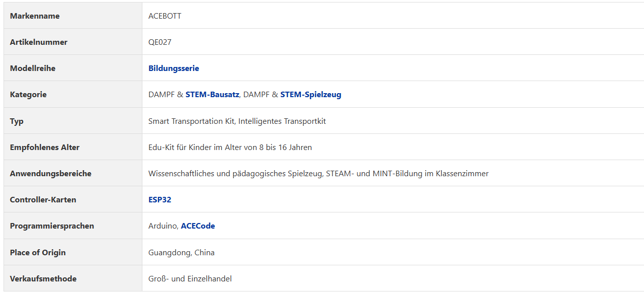Image resolution: width=644 pixels, height=293 pixels.
Task: Select the Artikelnummer label cell
Action: (73, 42)
